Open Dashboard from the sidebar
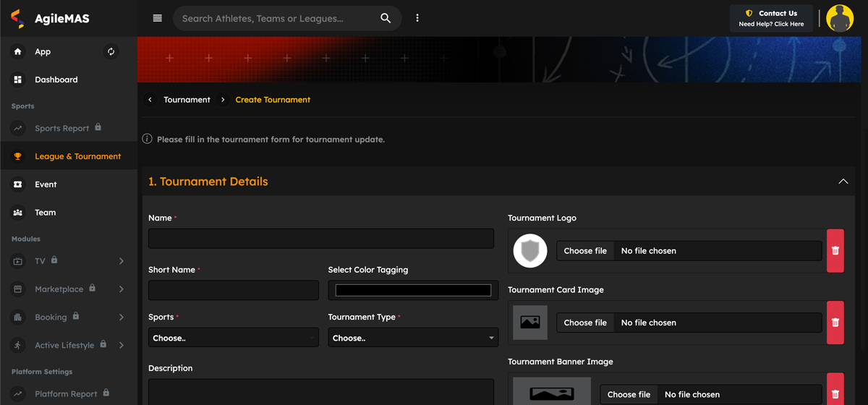 pos(56,80)
